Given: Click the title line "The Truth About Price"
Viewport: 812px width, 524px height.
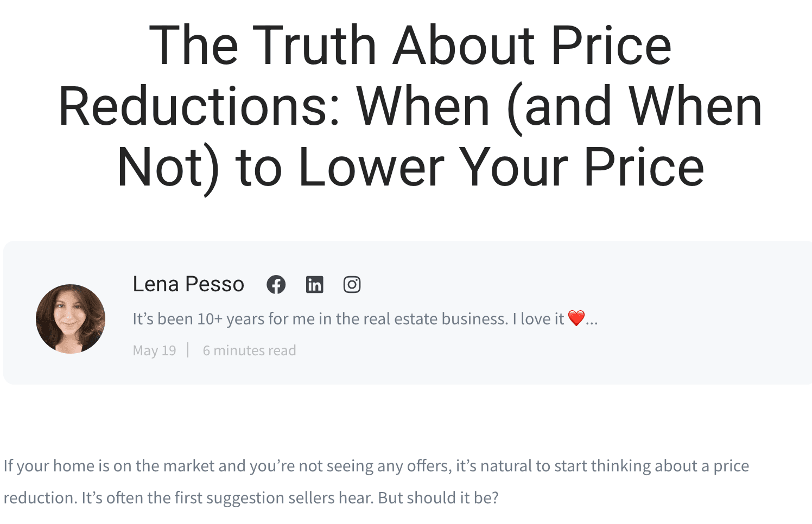Looking at the screenshot, I should [x=410, y=46].
